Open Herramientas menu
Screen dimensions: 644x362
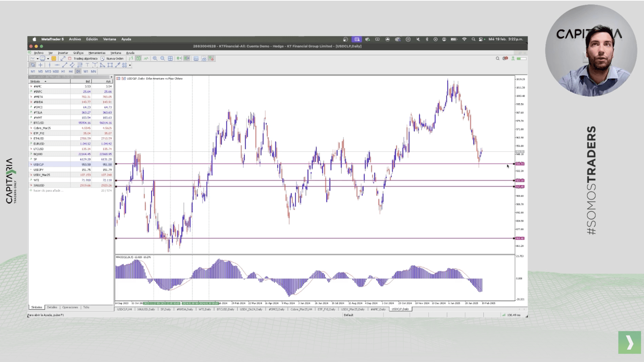tap(97, 53)
